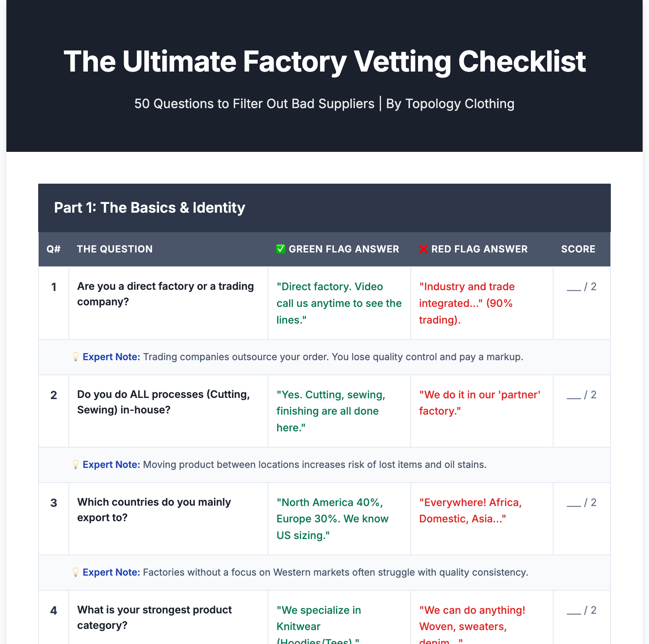Select the Part 1: The Basics & Identity heading
The image size is (649, 644).
[x=150, y=208]
